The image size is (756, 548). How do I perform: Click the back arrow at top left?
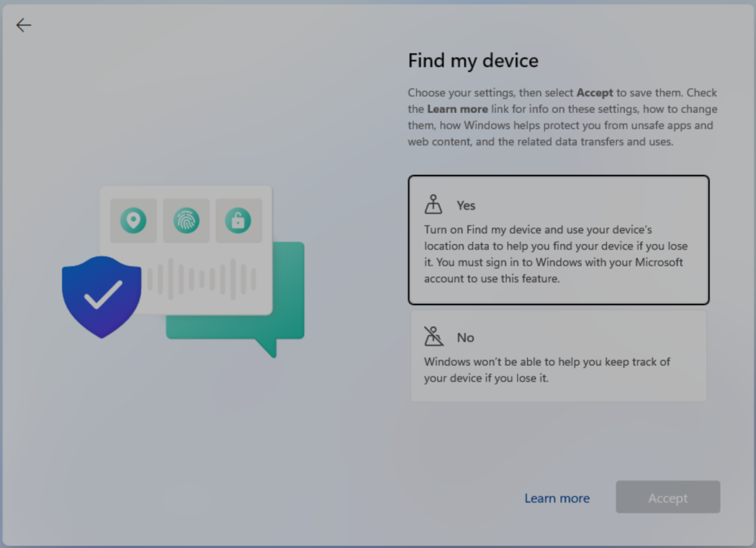tap(23, 24)
